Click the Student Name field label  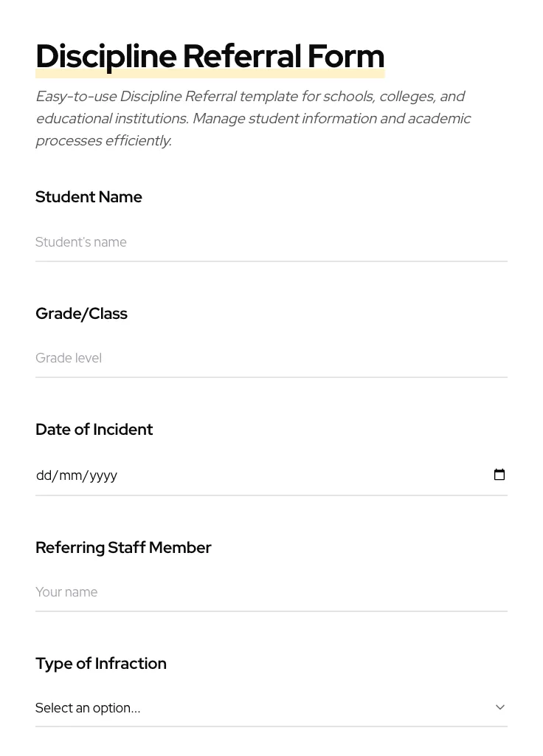point(89,197)
